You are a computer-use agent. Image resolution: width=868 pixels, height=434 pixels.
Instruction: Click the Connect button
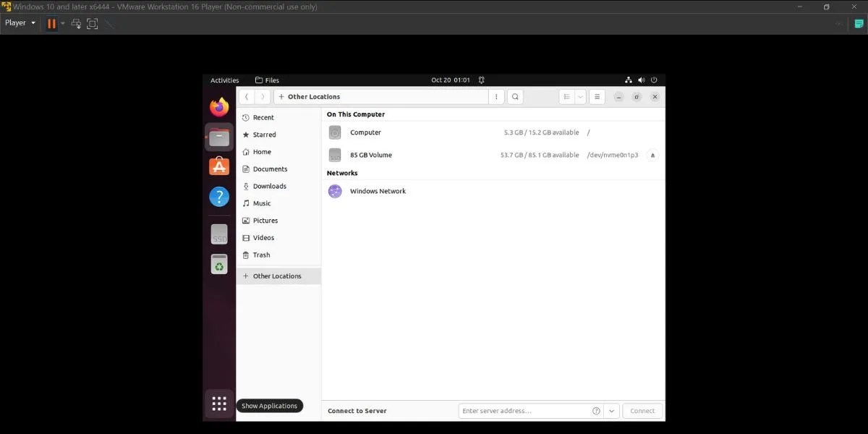pos(642,410)
